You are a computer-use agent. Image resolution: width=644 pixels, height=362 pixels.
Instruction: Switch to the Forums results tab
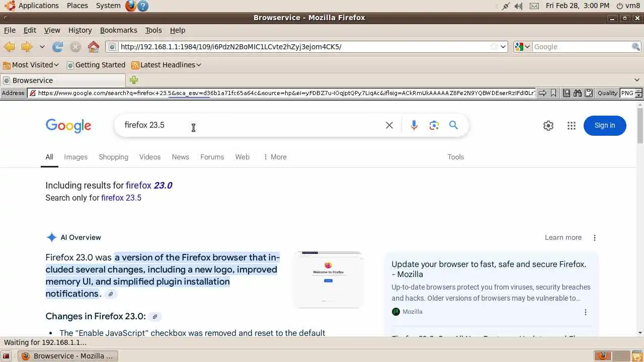(x=212, y=157)
